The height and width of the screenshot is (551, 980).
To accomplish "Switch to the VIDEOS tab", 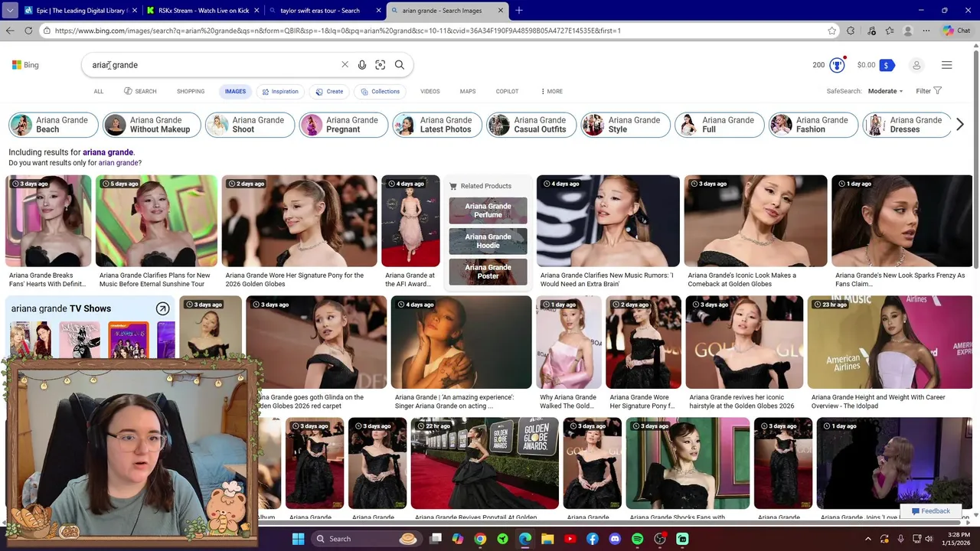I will [x=430, y=91].
